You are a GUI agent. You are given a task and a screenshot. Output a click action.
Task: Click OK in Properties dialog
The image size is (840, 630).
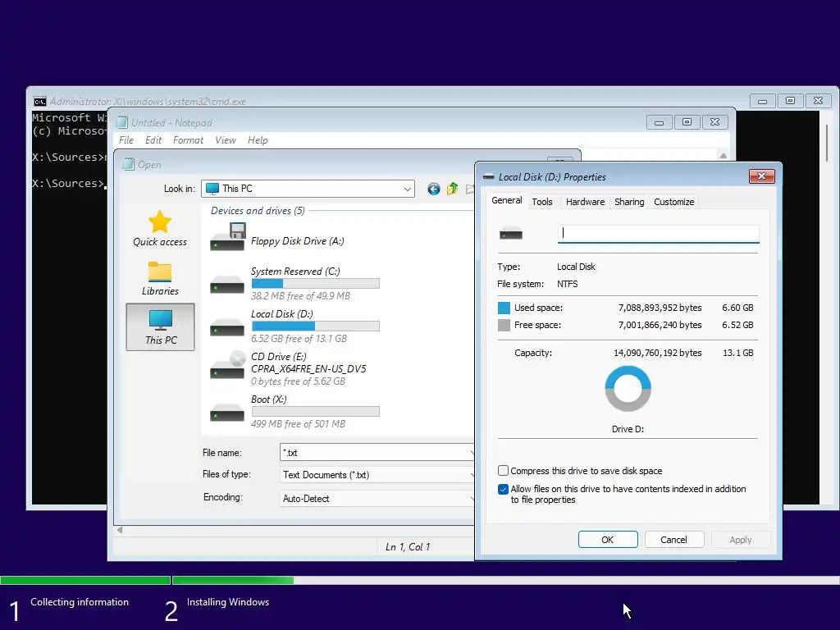pos(608,540)
